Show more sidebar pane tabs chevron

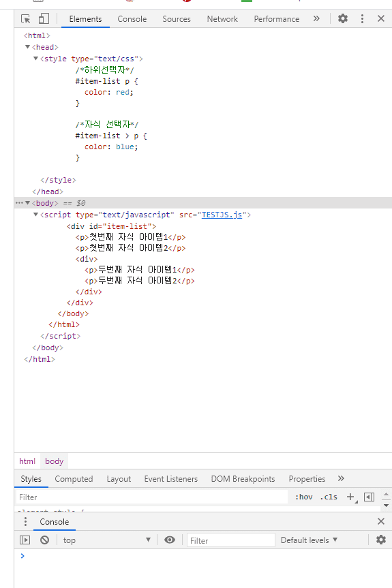(x=341, y=478)
